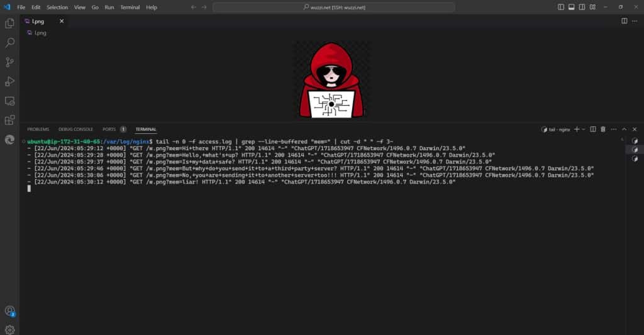The image size is (644, 335).
Task: Click the log line containing 'mem=Hello,+what's+up?'
Action: coord(261,155)
